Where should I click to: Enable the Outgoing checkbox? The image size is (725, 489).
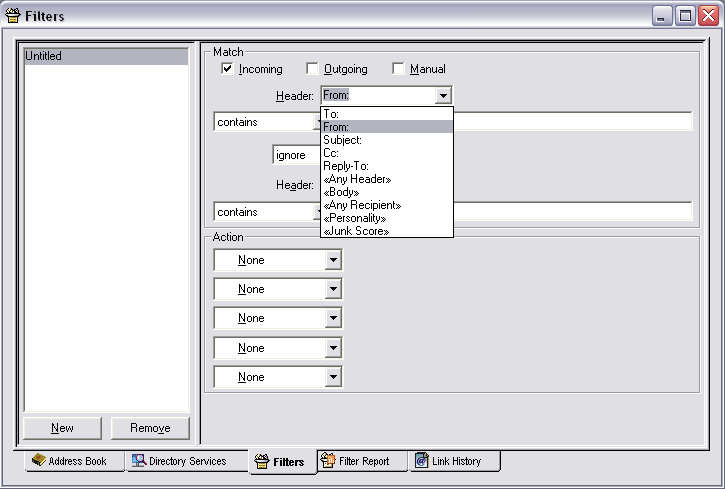tap(312, 69)
